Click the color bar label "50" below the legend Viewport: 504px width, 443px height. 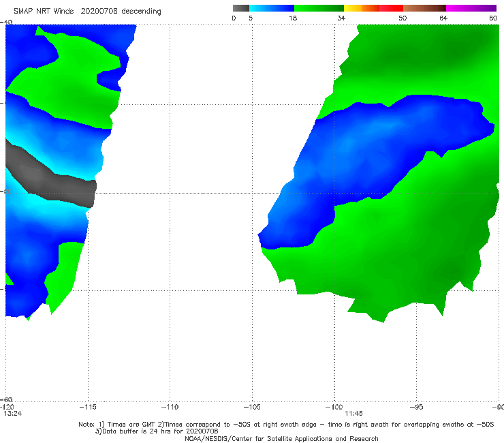(403, 18)
